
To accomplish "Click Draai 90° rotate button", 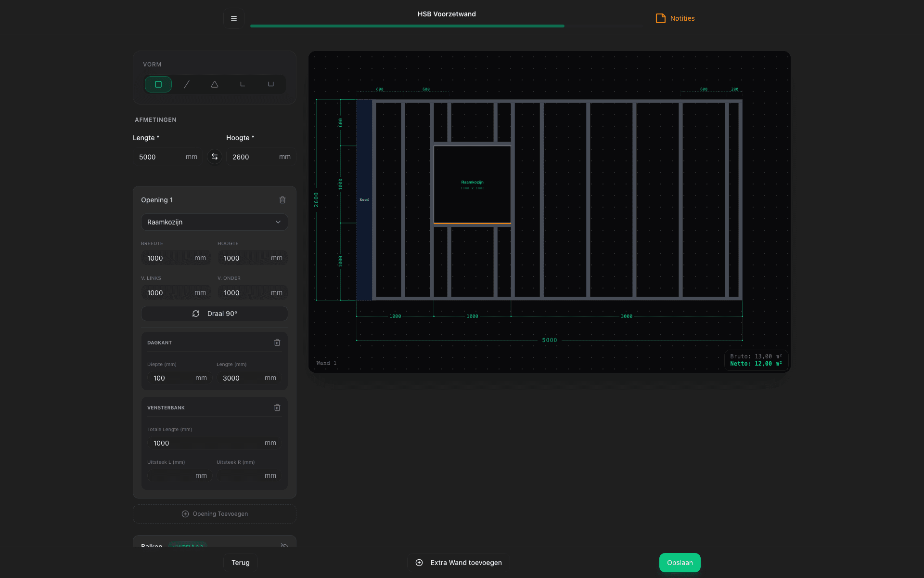I will [x=214, y=314].
